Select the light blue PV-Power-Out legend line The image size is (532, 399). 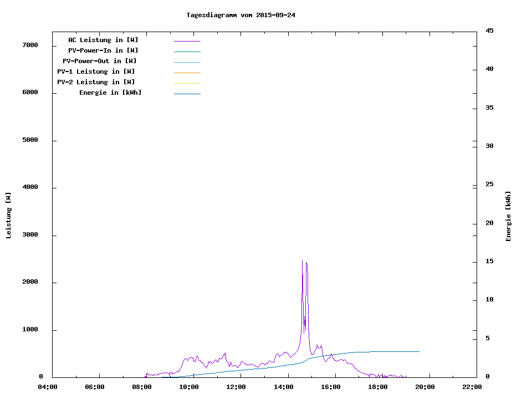[187, 62]
